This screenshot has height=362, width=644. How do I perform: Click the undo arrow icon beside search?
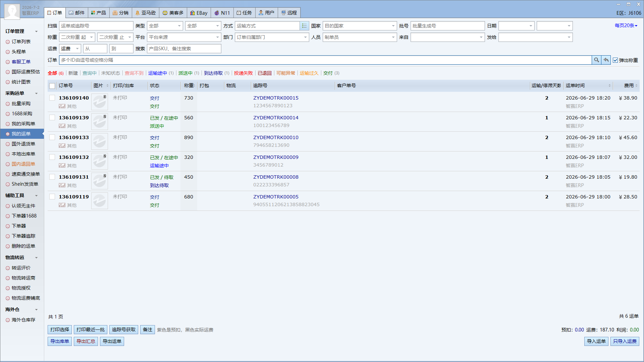pos(606,60)
